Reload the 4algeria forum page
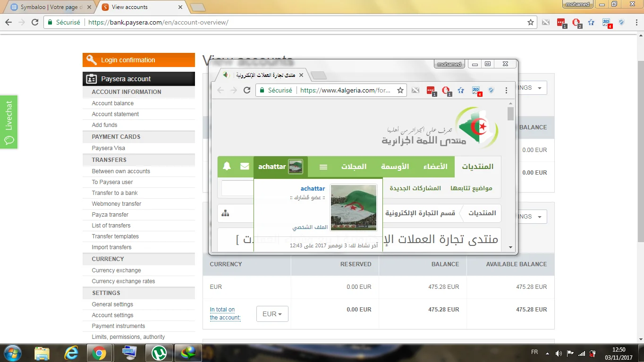 point(247,90)
